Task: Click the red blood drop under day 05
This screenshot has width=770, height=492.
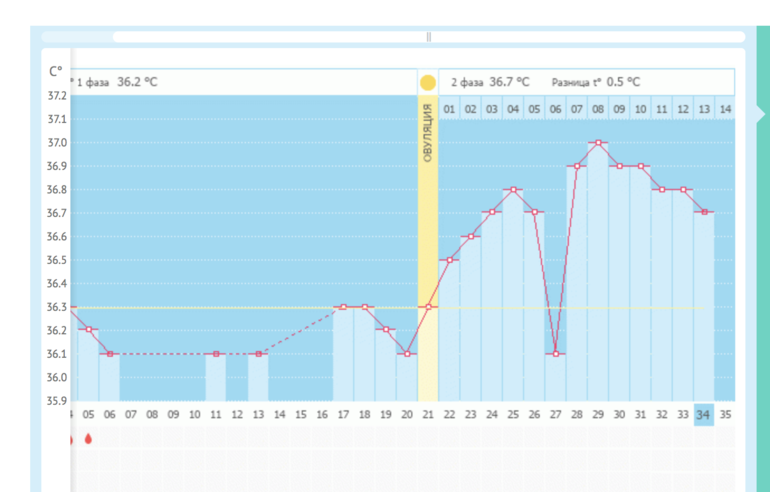Action: pyautogui.click(x=88, y=438)
